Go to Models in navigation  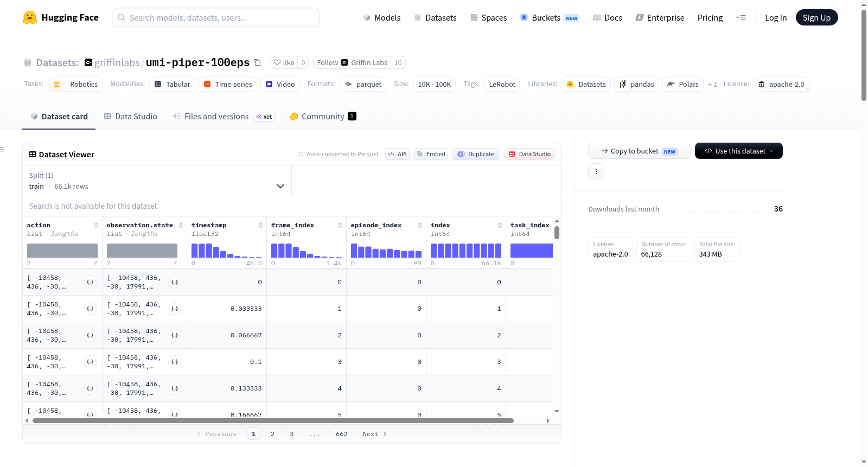click(x=382, y=17)
